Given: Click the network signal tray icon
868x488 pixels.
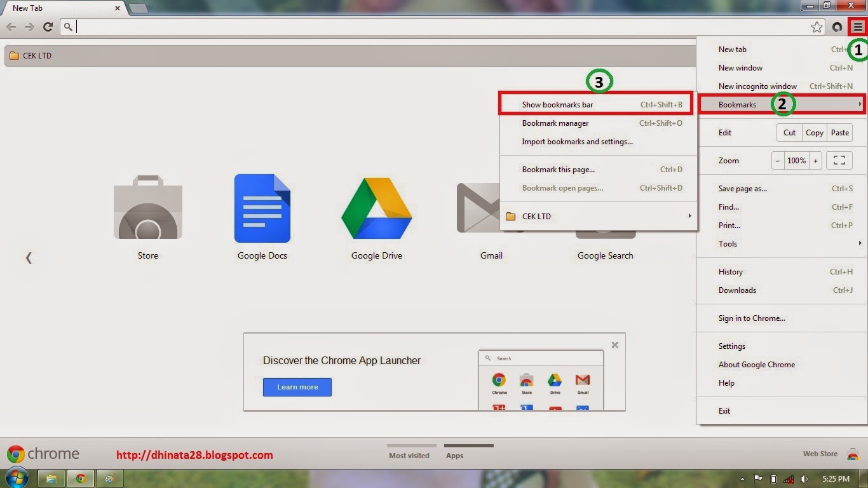Looking at the screenshot, I should pyautogui.click(x=789, y=478).
